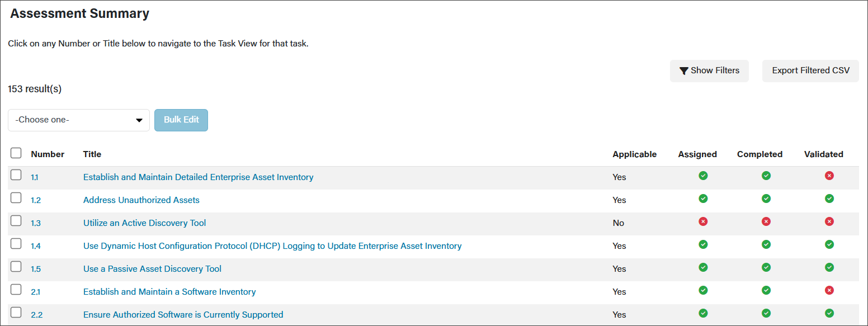
Task: Click green Validated checkmark for task 2.2
Action: click(829, 313)
